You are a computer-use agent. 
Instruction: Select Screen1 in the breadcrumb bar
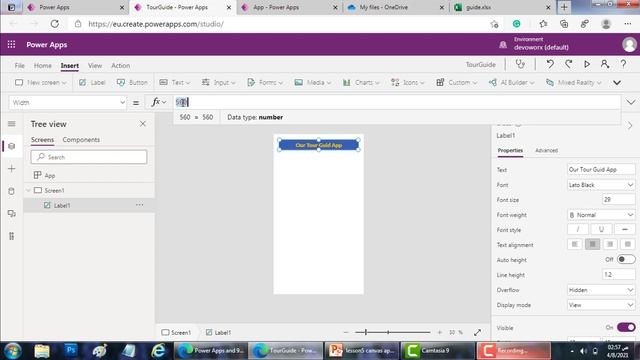tap(176, 333)
